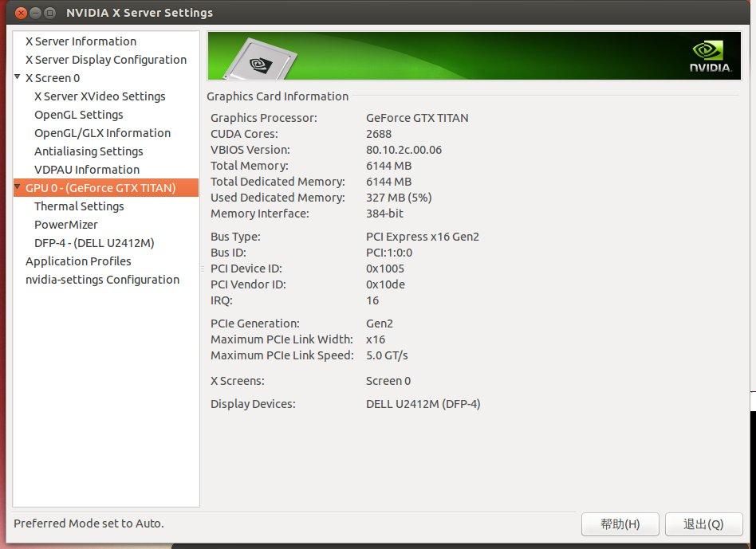The image size is (756, 549).
Task: Click Maximum PCIe Link Speed 5.0 GT/s
Action: [x=387, y=355]
